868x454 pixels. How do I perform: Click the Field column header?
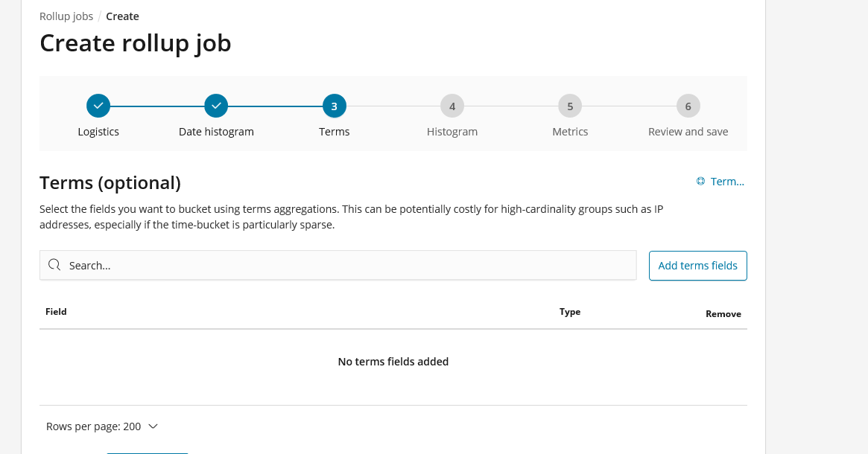pyautogui.click(x=56, y=311)
